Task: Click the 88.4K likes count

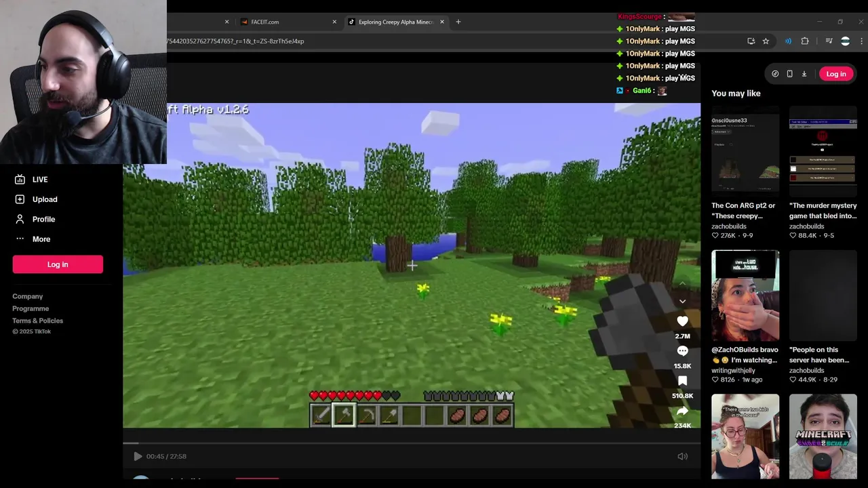Action: [807, 236]
